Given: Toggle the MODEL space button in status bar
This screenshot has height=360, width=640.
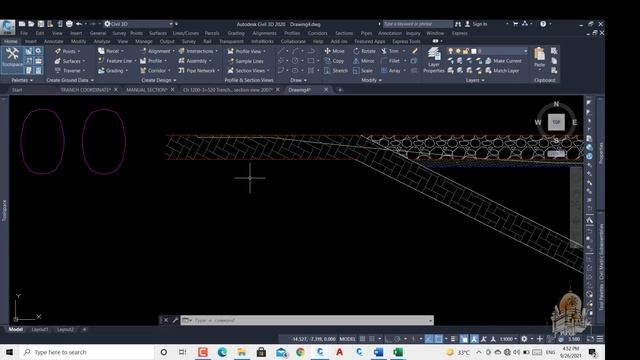Looking at the screenshot, I should tap(347, 339).
